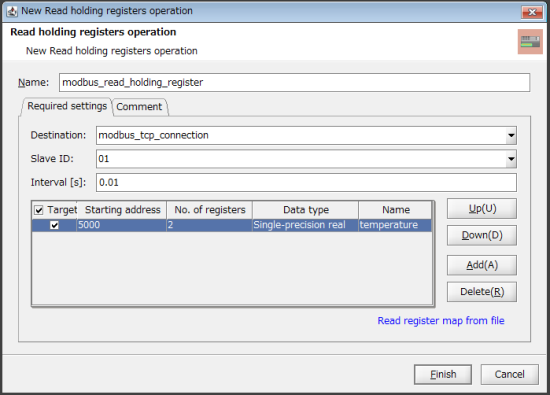Switch to the Comment tab
This screenshot has height=395, width=550.
139,107
